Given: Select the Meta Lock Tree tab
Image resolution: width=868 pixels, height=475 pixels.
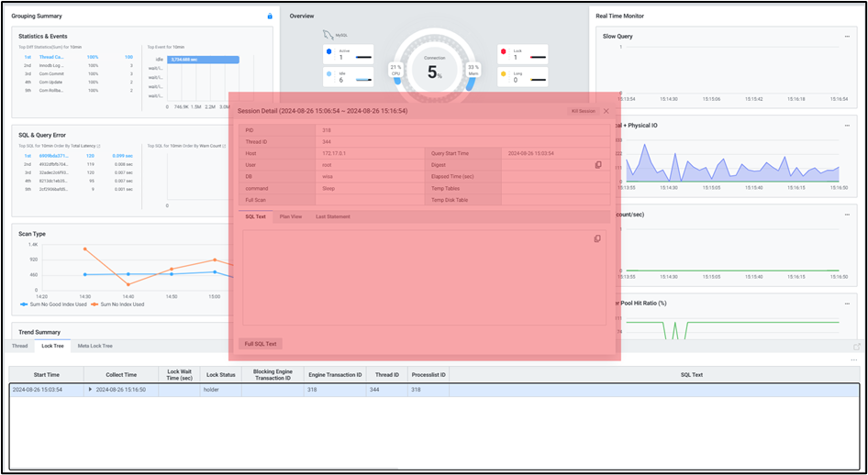Looking at the screenshot, I should click(x=95, y=347).
